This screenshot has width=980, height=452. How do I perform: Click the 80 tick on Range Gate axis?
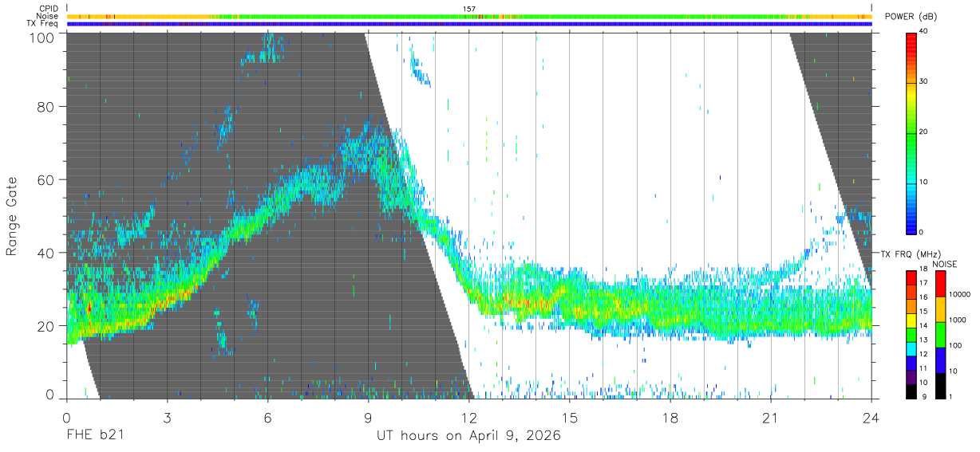coord(45,107)
